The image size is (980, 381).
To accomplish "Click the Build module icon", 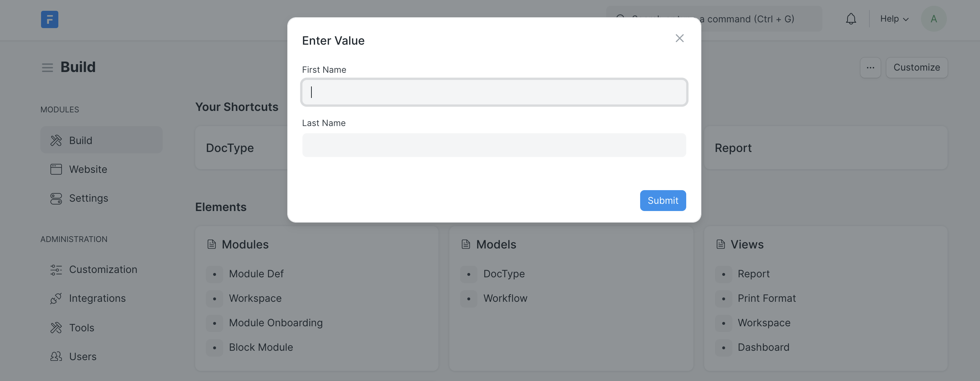I will click(x=56, y=140).
